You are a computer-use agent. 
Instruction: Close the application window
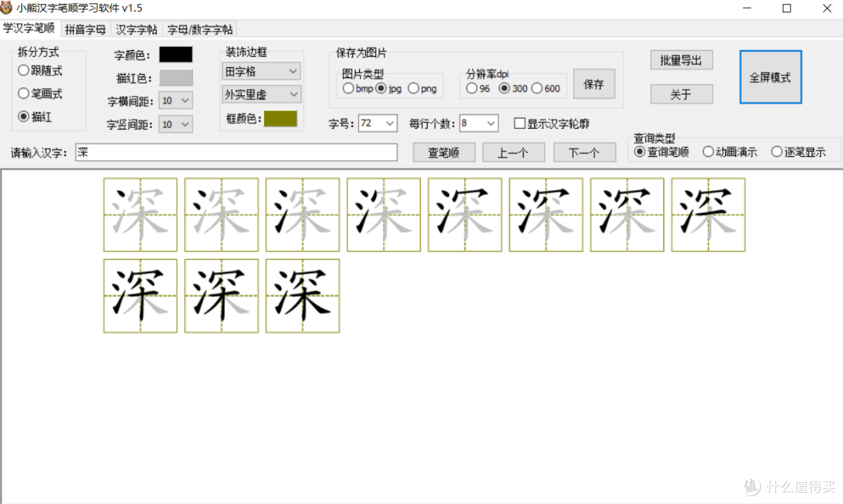pyautogui.click(x=827, y=8)
